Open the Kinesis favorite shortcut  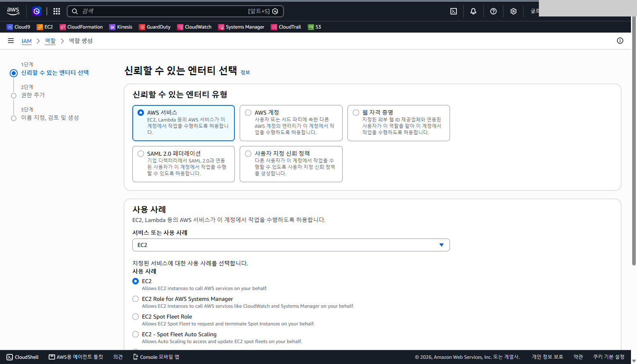click(121, 27)
